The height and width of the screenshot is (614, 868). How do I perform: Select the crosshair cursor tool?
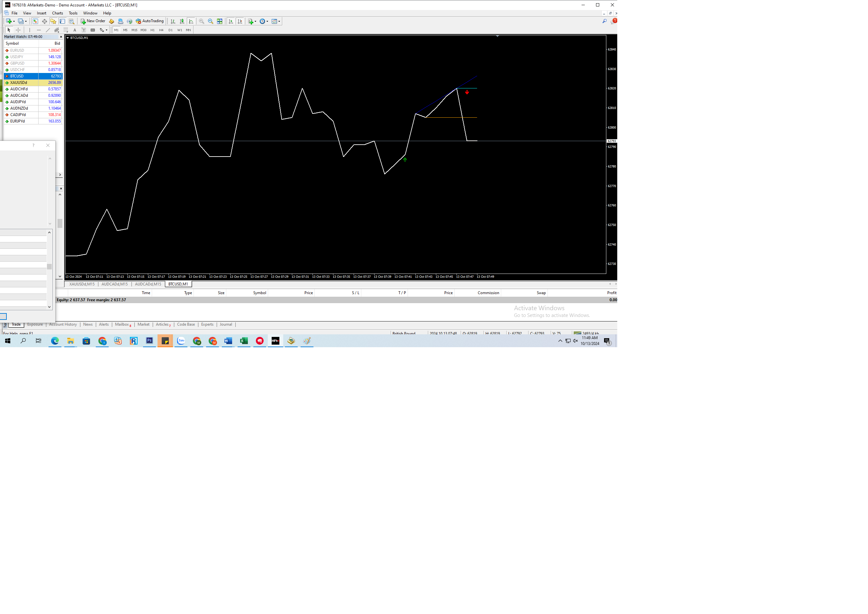coord(18,30)
